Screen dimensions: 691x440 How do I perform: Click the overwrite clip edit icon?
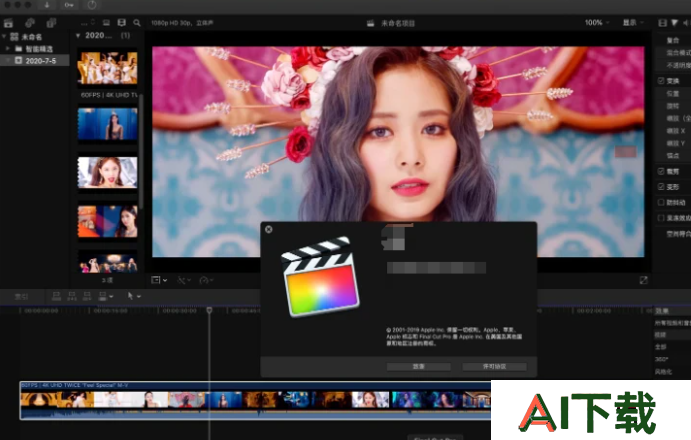click(x=103, y=296)
